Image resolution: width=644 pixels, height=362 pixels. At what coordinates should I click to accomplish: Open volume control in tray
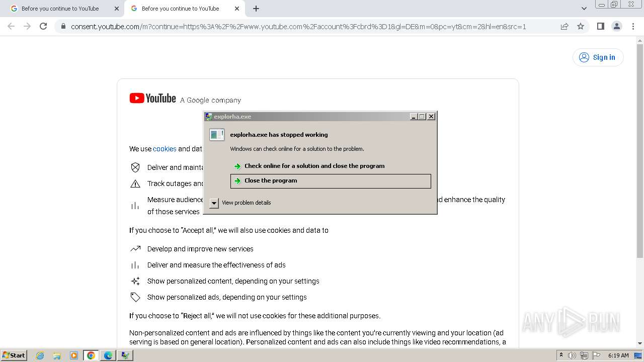(572, 355)
